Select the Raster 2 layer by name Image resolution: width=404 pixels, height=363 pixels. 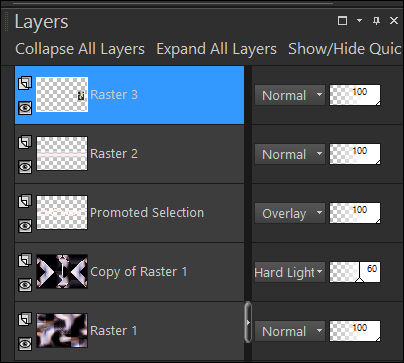click(114, 154)
